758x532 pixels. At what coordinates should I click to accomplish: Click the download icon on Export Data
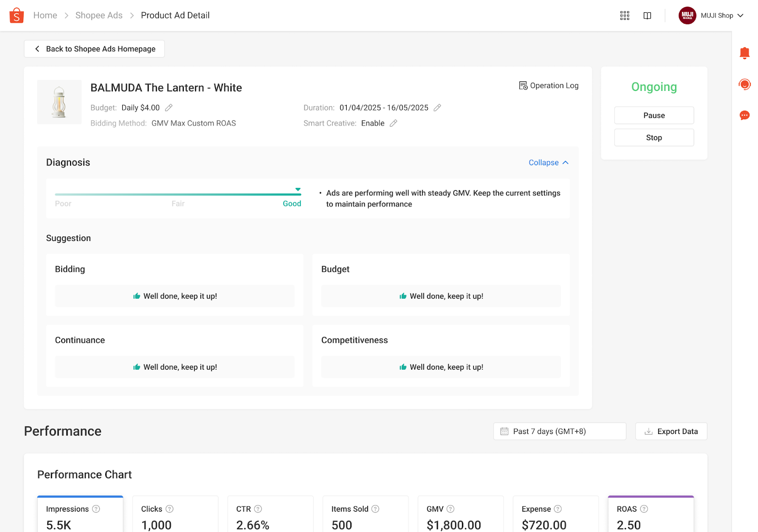tap(649, 431)
